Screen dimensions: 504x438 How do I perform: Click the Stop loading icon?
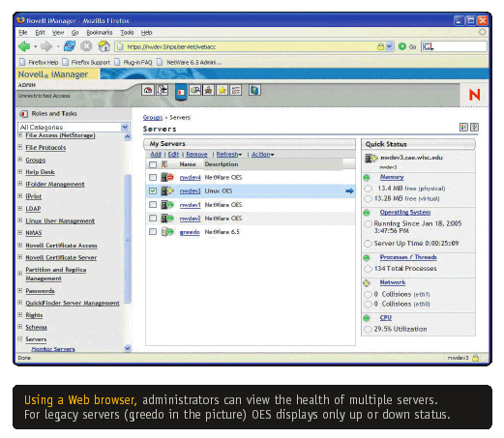(86, 46)
